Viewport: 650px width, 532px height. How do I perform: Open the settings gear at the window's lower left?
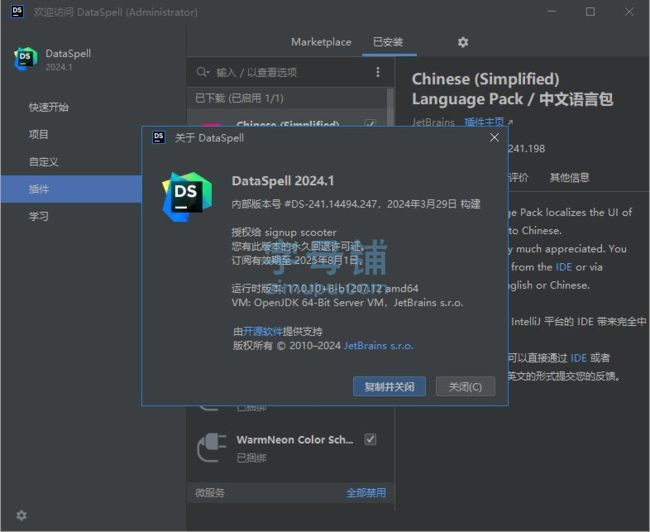click(x=21, y=515)
